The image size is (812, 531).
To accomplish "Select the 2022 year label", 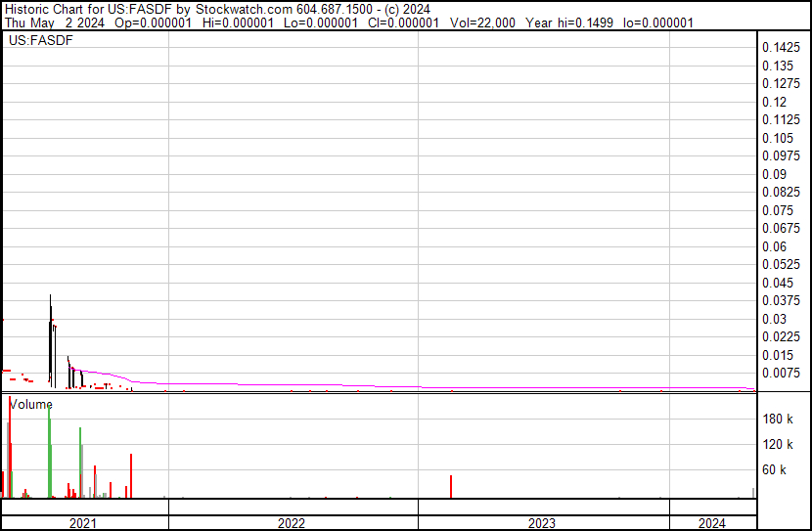I will [291, 523].
